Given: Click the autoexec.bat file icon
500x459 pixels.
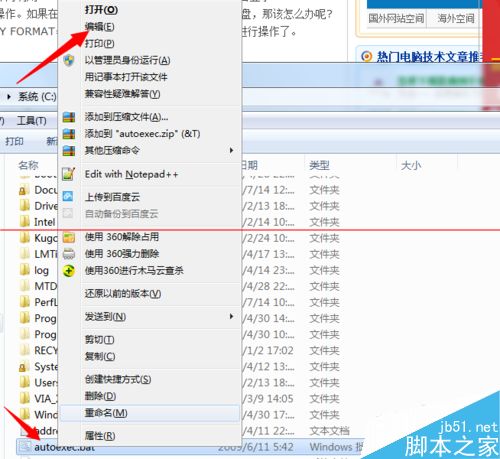Looking at the screenshot, I should [x=25, y=447].
